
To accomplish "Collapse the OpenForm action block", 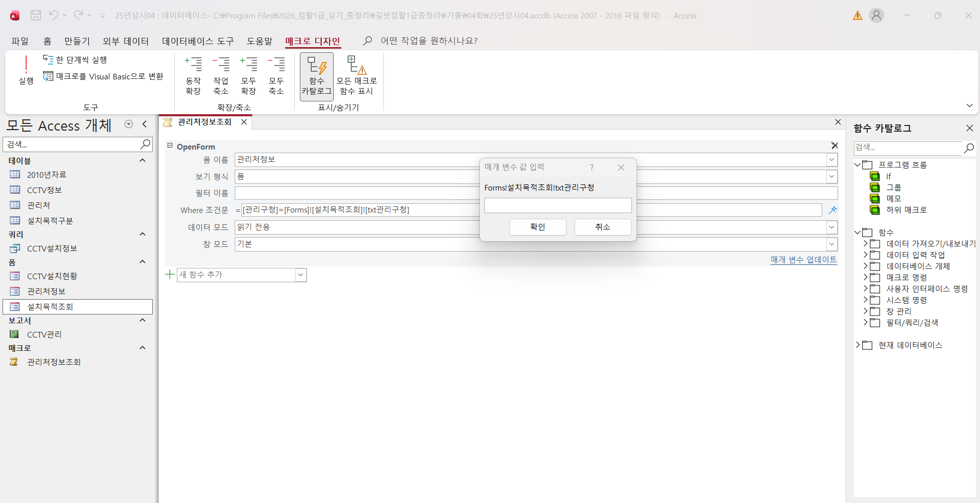I will 170,146.
